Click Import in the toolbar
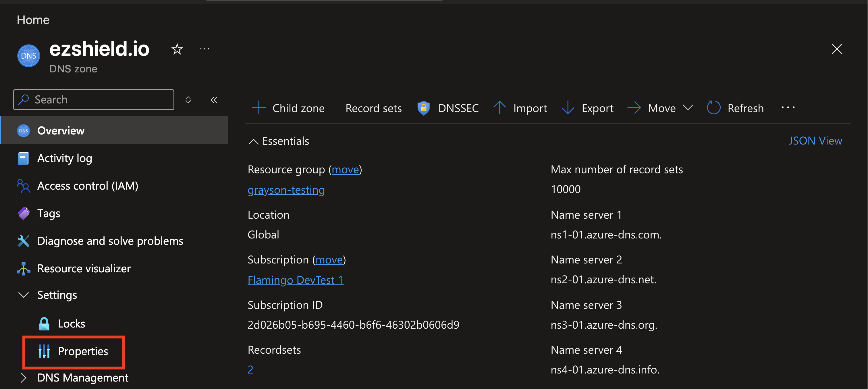This screenshot has width=868, height=389. click(530, 108)
